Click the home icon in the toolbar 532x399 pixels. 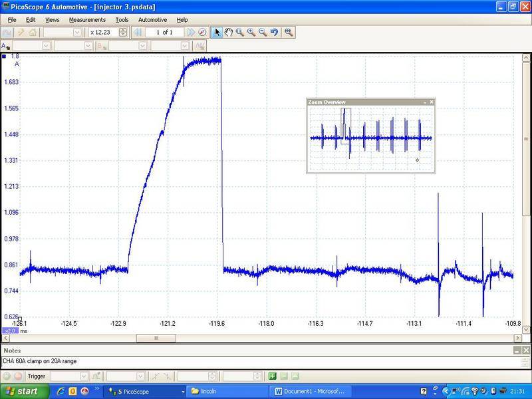pos(33,32)
